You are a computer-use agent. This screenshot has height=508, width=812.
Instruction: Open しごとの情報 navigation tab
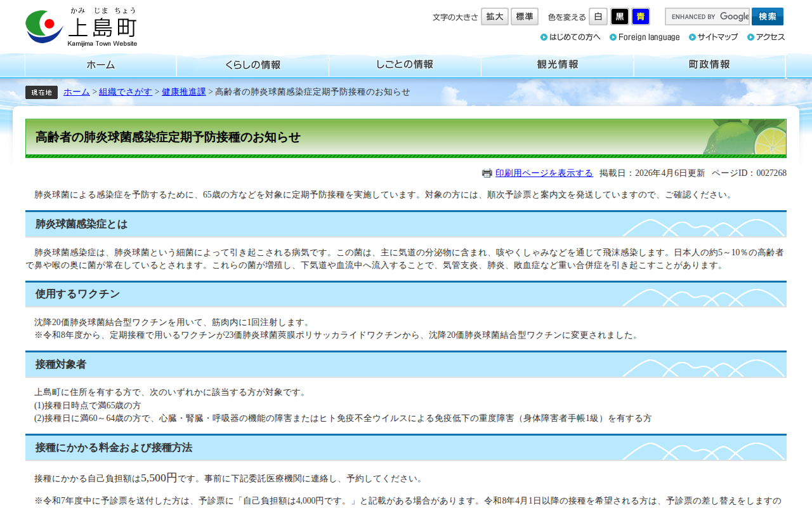(405, 65)
